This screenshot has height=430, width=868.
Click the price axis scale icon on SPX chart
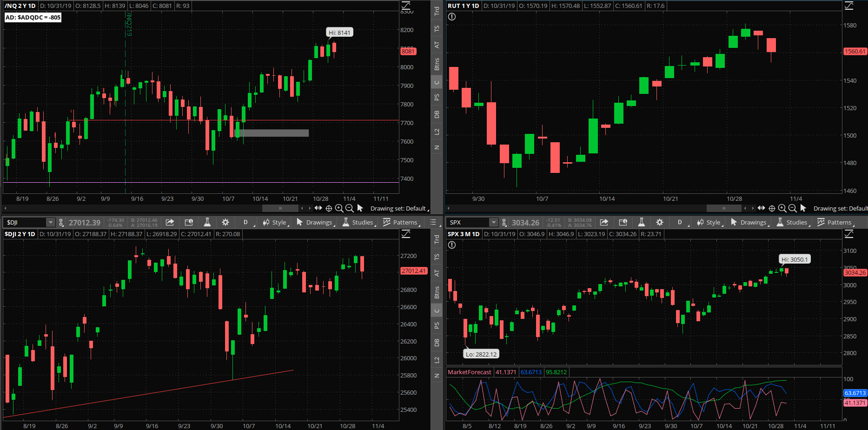[849, 234]
